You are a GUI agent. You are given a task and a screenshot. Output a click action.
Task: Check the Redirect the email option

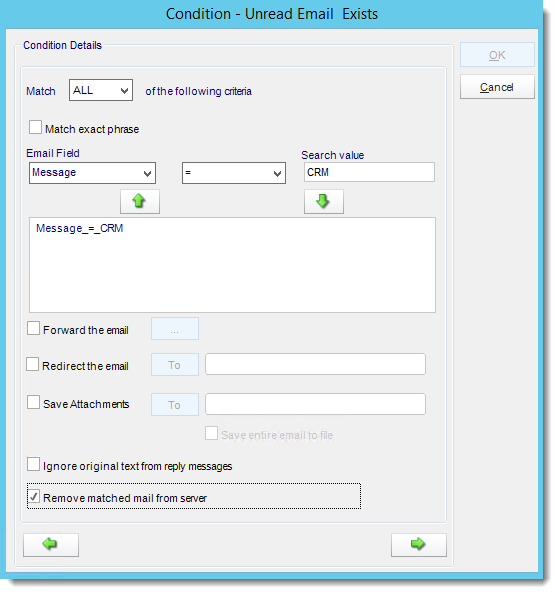click(x=33, y=364)
